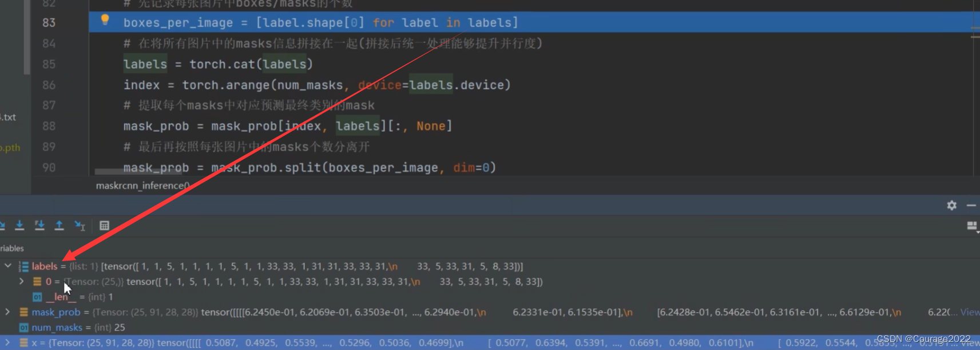Image resolution: width=980 pixels, height=350 pixels.
Task: Click the maskrcnn_inference() breadcrumb
Action: (x=143, y=186)
